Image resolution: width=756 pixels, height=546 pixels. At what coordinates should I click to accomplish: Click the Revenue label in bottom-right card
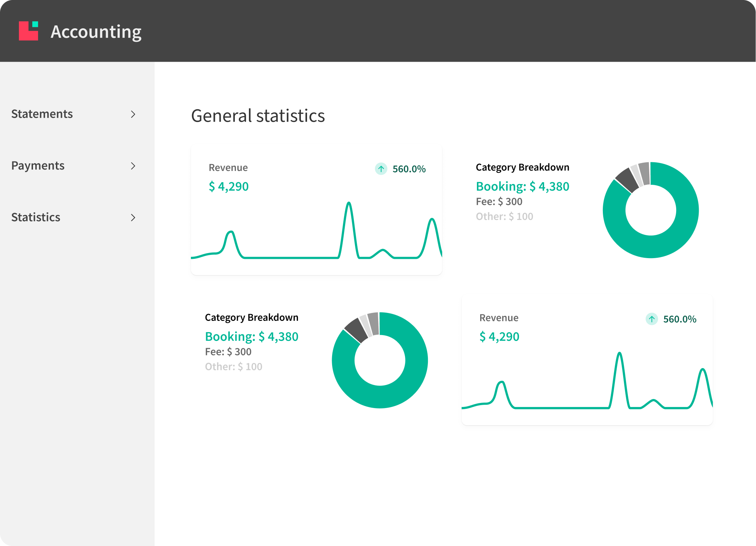(x=499, y=318)
